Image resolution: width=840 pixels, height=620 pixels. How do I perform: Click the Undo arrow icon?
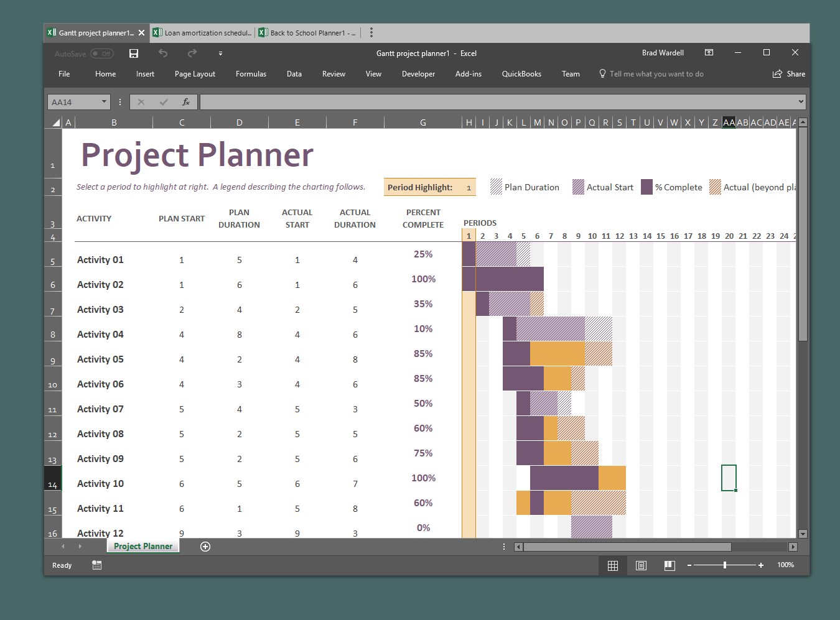[163, 53]
